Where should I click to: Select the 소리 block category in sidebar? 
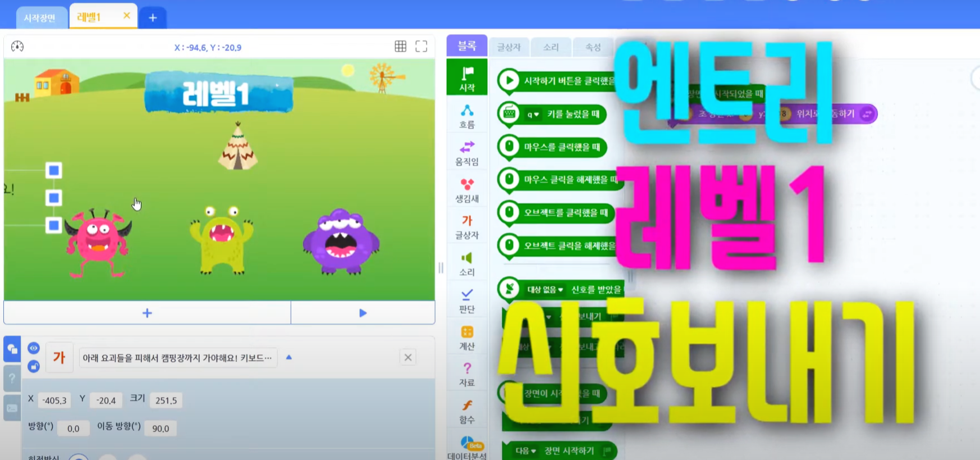pyautogui.click(x=467, y=264)
